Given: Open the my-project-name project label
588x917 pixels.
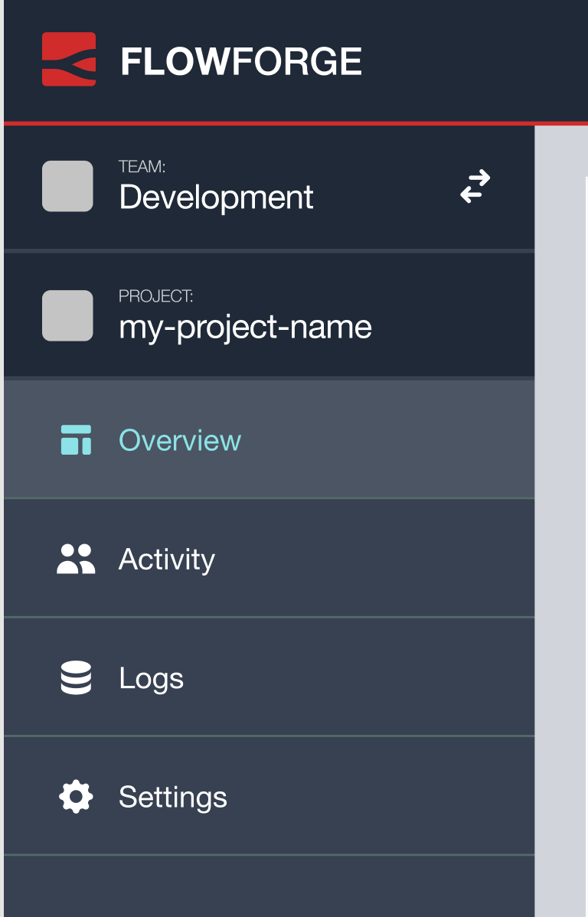Looking at the screenshot, I should 245,328.
